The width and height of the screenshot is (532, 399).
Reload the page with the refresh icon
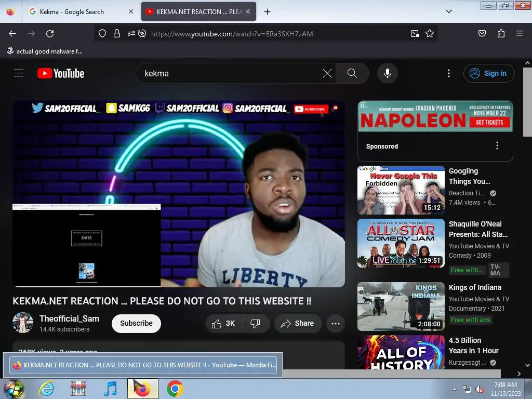point(50,34)
